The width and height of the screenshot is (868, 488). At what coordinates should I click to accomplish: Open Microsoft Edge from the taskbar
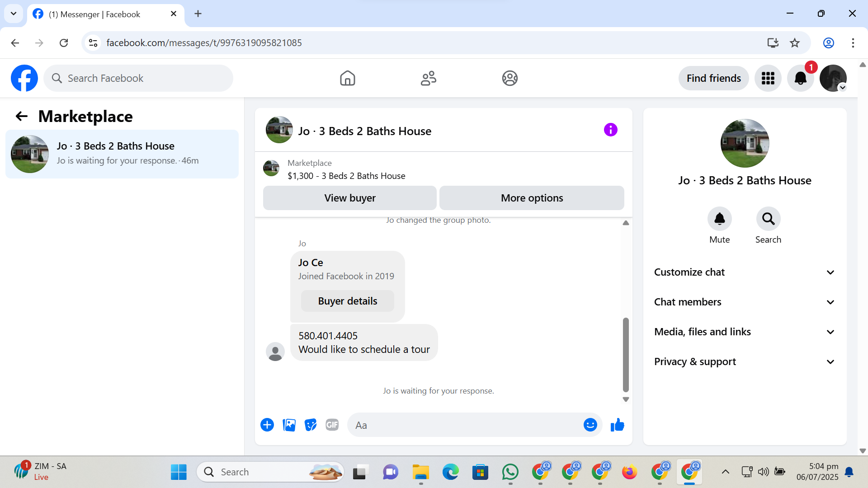point(450,472)
